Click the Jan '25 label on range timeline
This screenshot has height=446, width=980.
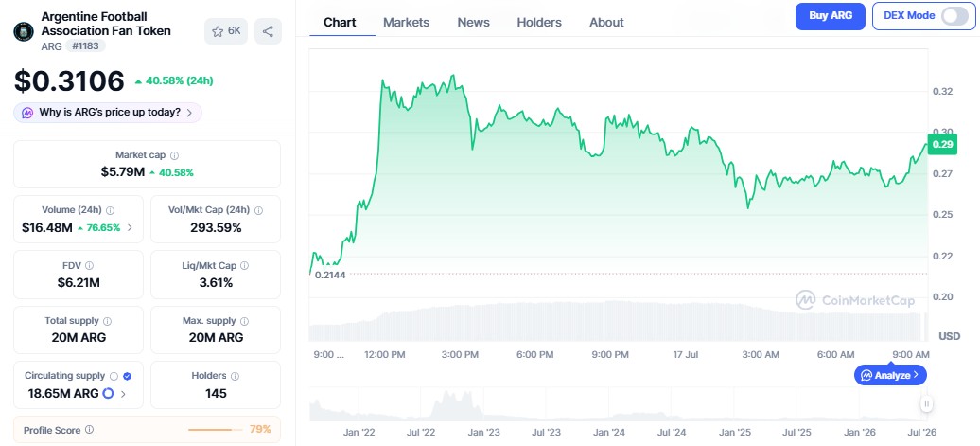736,432
